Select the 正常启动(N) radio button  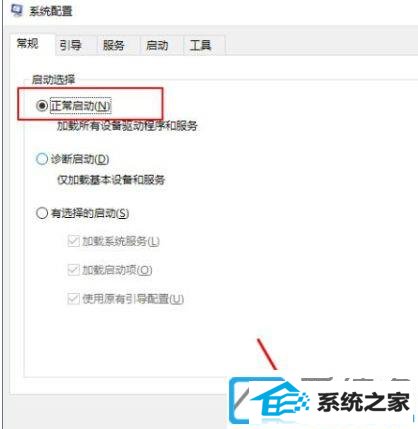click(42, 106)
